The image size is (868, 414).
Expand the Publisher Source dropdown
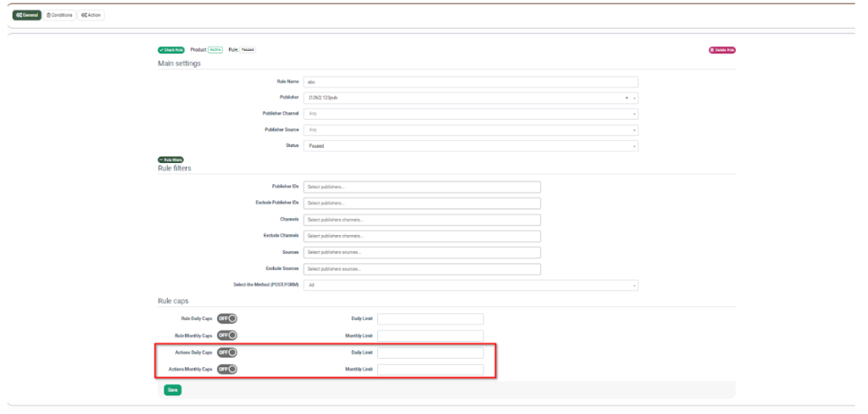[470, 130]
